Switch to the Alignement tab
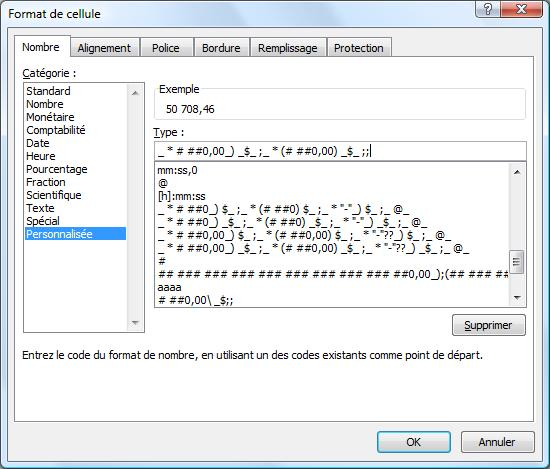Viewport: 550px width, 469px height. pyautogui.click(x=104, y=48)
